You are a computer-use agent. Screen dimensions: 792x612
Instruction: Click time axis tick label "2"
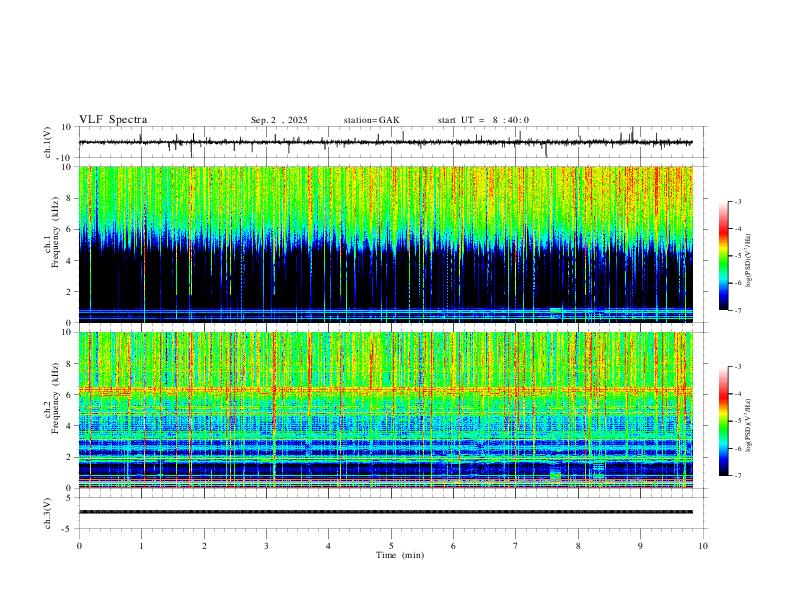point(204,546)
